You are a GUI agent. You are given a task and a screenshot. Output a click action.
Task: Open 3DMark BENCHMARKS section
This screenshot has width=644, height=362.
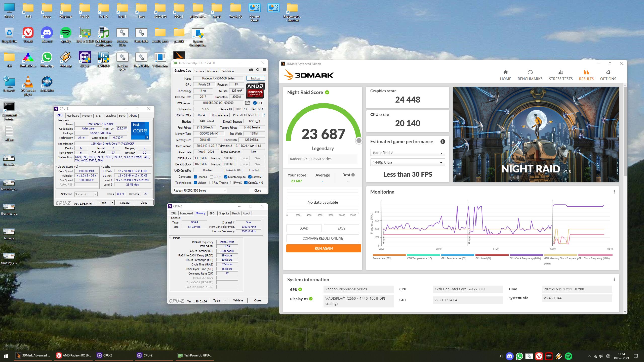[x=530, y=75]
